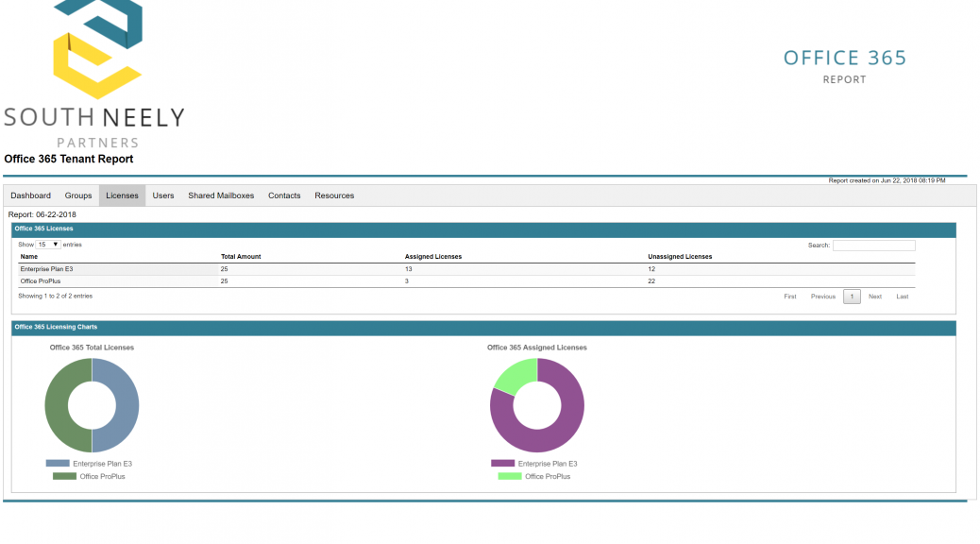Focus the license Search field
This screenshot has height=544, width=980.
click(x=873, y=246)
